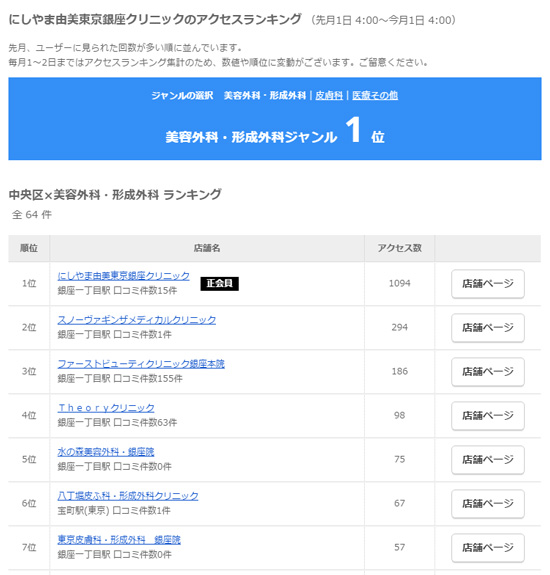This screenshot has width=550, height=575.
Task: Click the 6位 rank cell
Action: pos(29,503)
